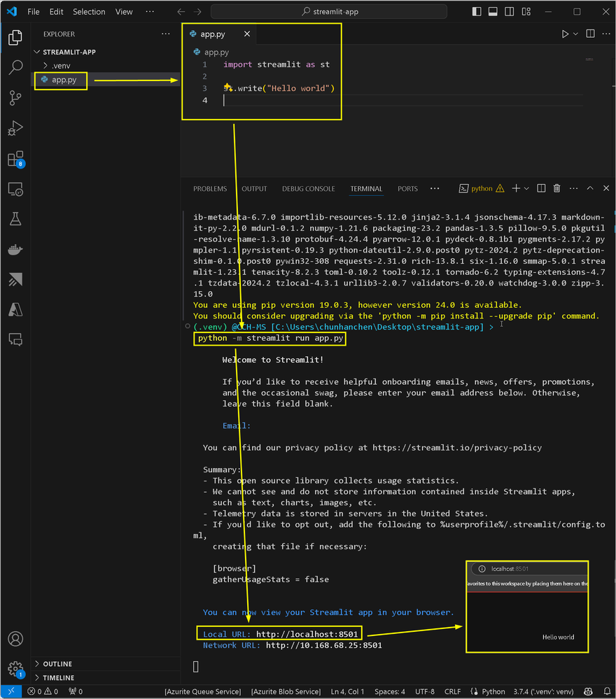Open the Network URL http://10.168.68.25:8501

324,646
